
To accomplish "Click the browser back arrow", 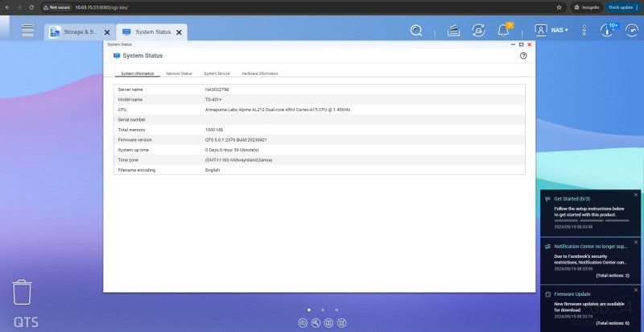I will click(7, 7).
